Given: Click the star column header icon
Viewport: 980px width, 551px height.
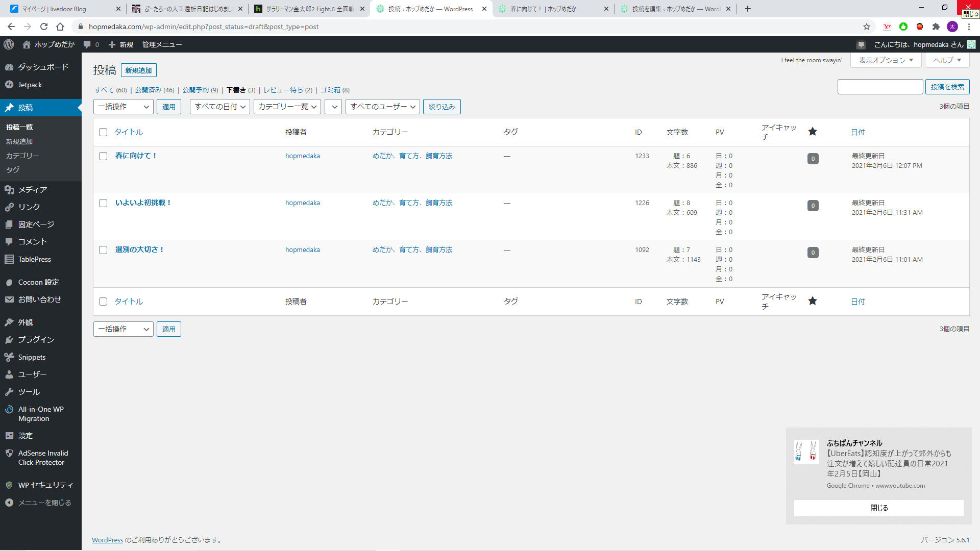Looking at the screenshot, I should pyautogui.click(x=813, y=132).
